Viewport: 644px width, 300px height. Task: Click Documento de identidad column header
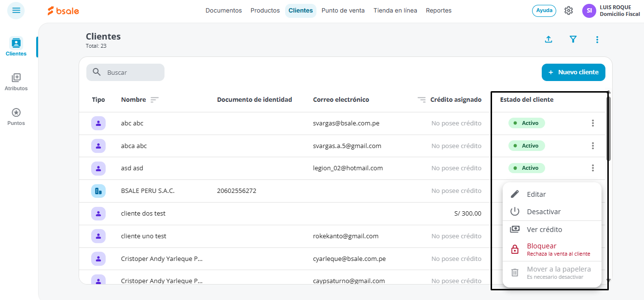(255, 100)
